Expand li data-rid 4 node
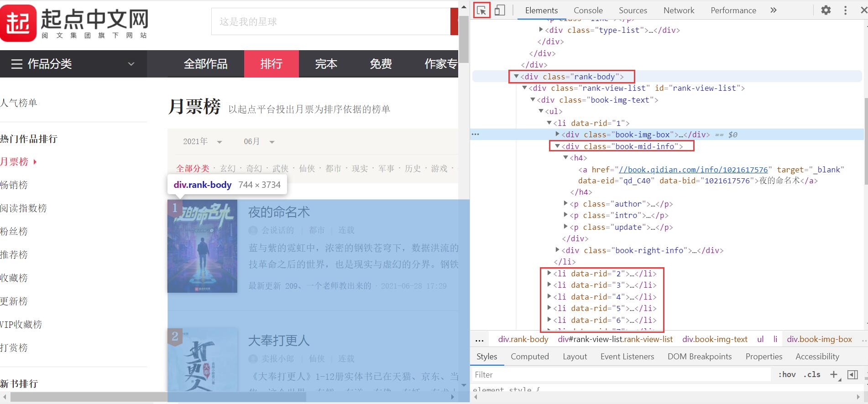868x404 pixels. pyautogui.click(x=549, y=296)
